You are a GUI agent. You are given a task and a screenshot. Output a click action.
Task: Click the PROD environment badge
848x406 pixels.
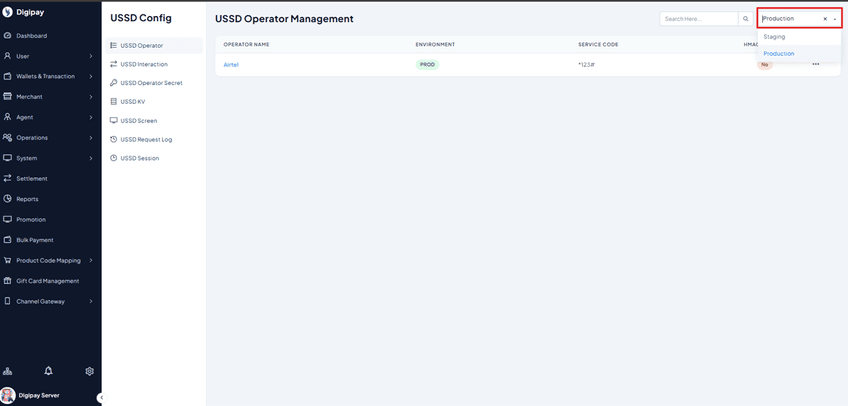(427, 64)
